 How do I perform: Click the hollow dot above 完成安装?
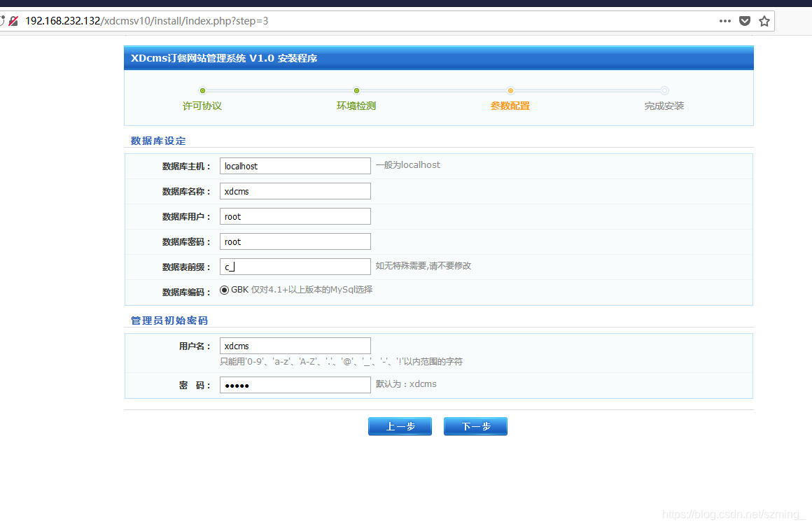point(664,90)
